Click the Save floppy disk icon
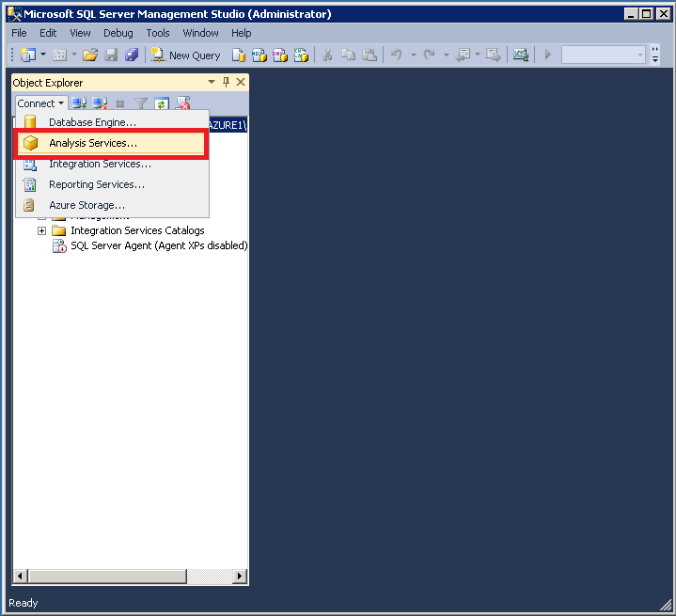This screenshot has width=676, height=616. tap(111, 55)
